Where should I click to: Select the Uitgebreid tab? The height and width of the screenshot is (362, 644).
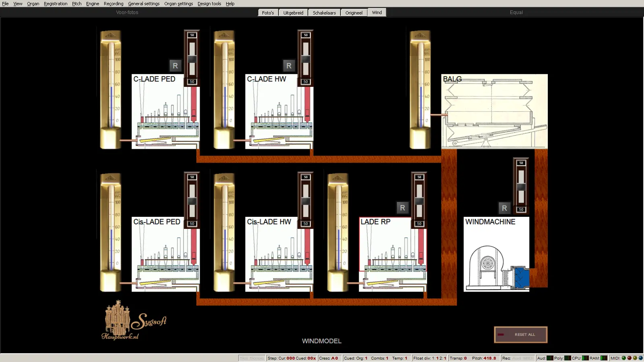293,13
